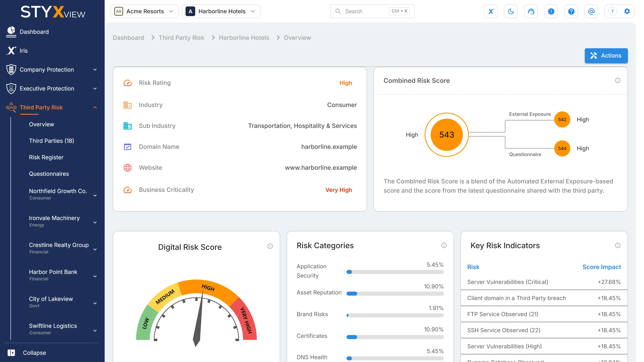
Task: Open the alerts badge icon
Action: (551, 11)
